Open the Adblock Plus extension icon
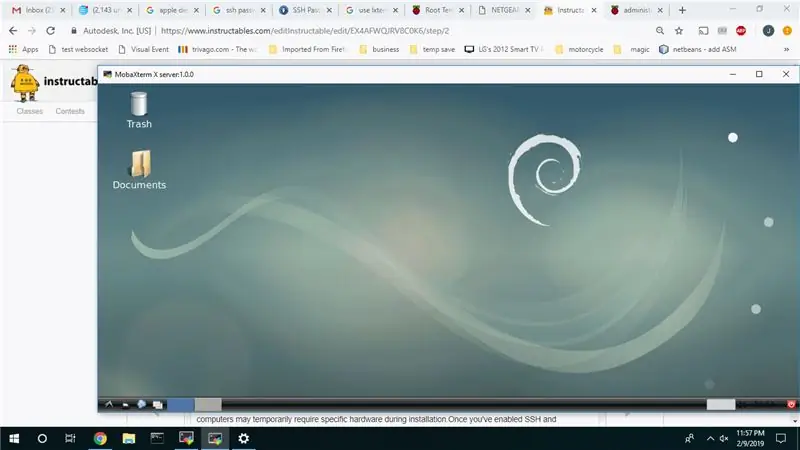This screenshot has height=450, width=800. coord(741,31)
